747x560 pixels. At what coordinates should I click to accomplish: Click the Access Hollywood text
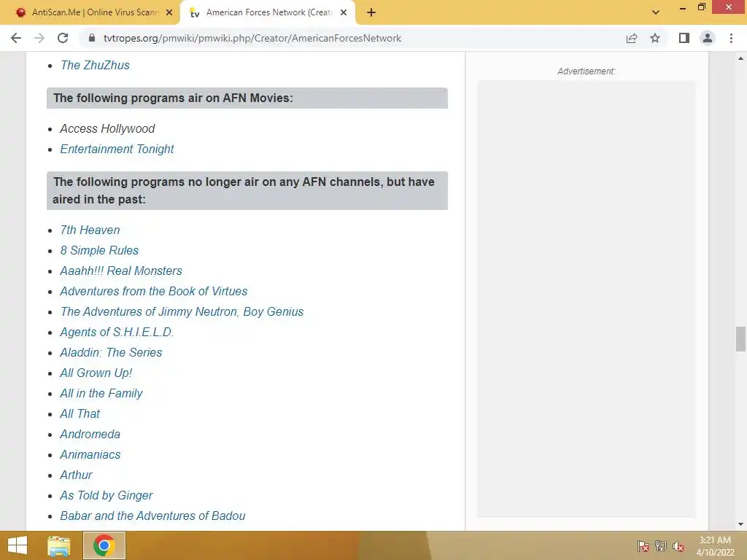pos(107,128)
